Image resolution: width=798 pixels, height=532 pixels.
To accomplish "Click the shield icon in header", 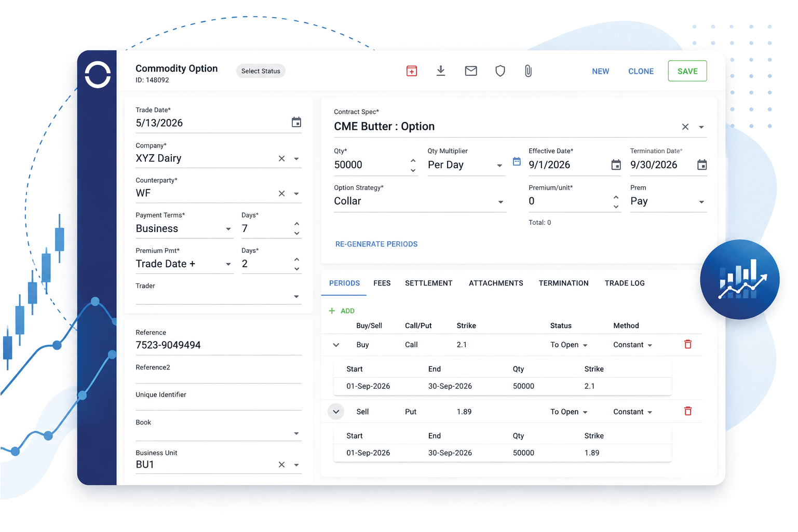I will 500,71.
